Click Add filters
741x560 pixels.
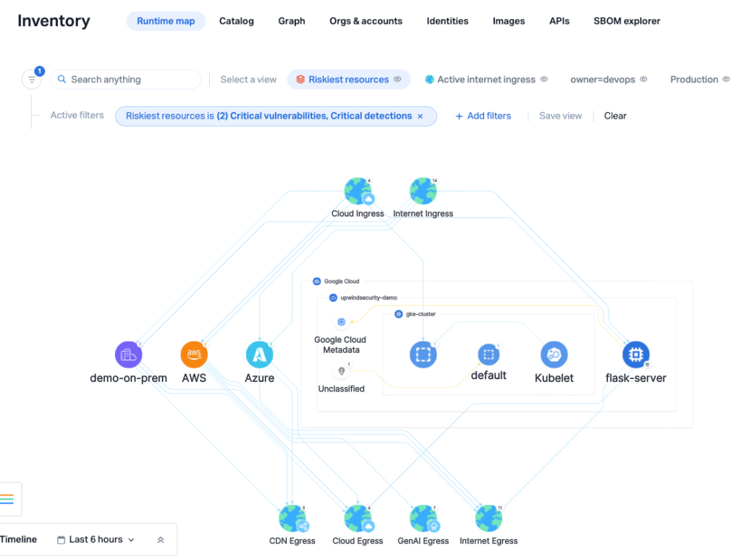pos(483,116)
